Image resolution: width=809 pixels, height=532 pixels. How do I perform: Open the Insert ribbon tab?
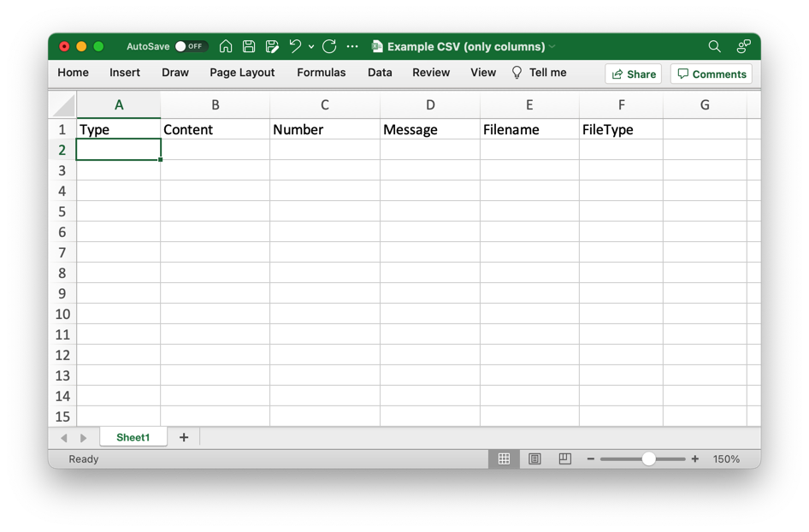click(x=124, y=73)
